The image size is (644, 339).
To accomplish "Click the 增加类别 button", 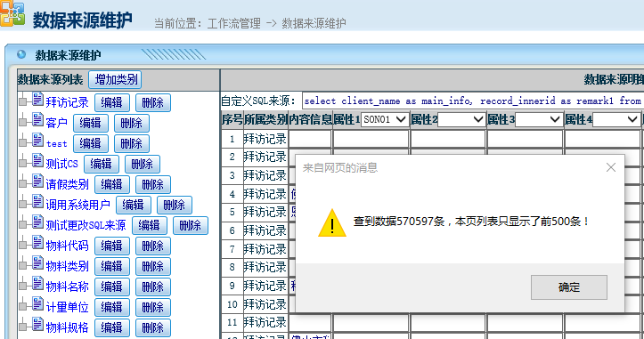I will (116, 79).
